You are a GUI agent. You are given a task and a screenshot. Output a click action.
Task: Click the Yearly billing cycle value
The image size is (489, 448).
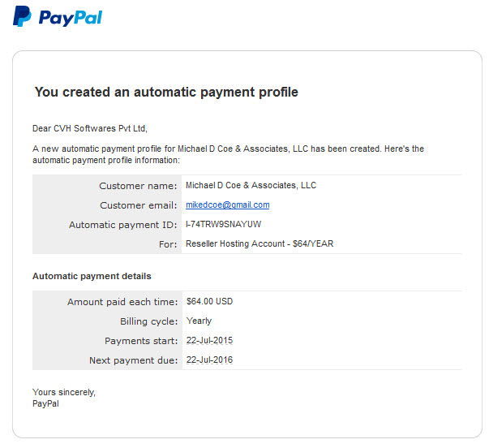click(199, 321)
